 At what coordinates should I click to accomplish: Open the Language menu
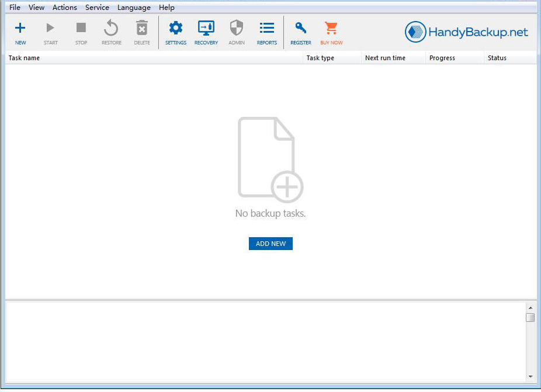[x=134, y=8]
